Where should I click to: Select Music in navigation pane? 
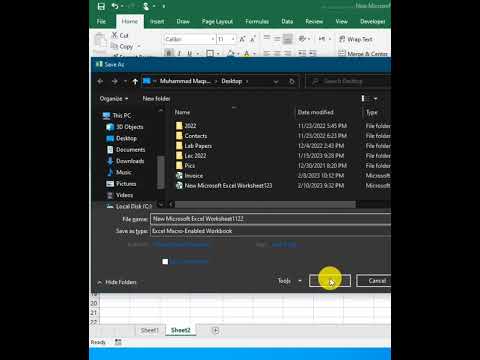(119, 172)
